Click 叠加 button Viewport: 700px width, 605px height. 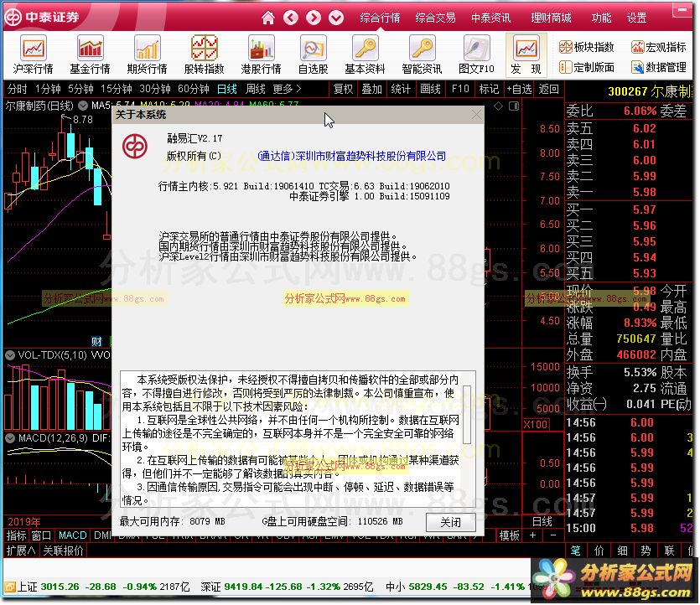coord(371,89)
